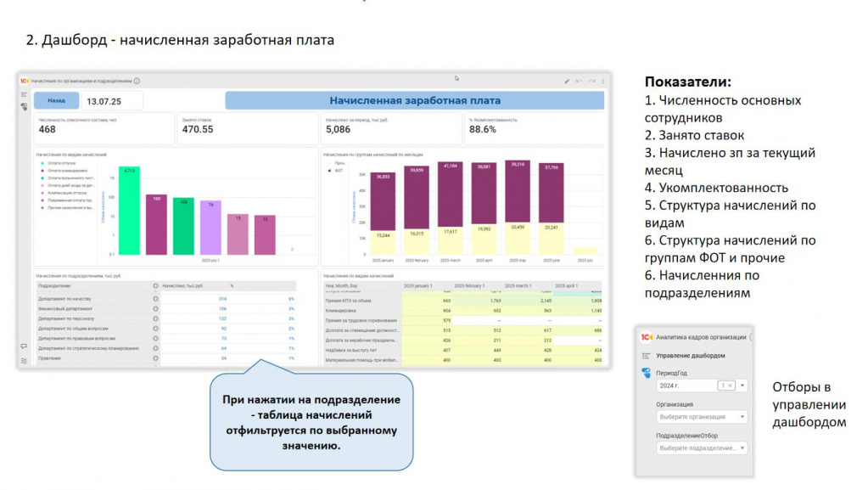Toggle the Оплата дней ухода за детьми legend item
Image resolution: width=868 pixels, height=490 pixels.
click(68, 186)
